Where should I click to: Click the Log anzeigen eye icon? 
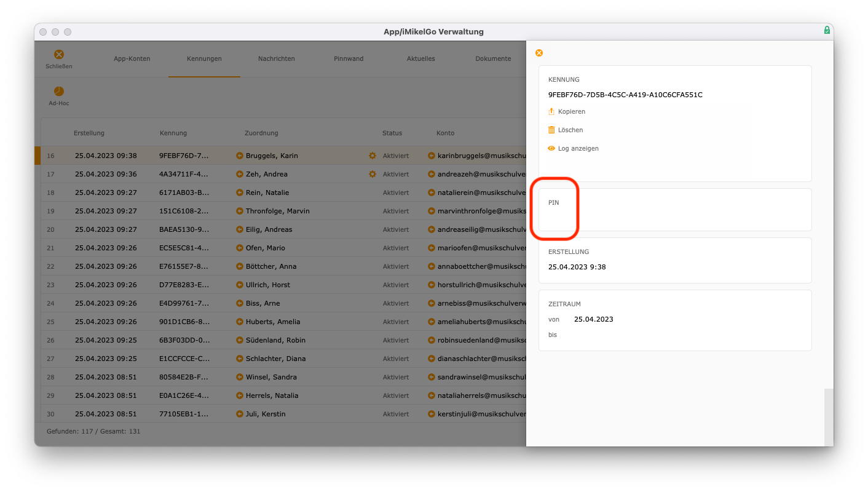coord(551,148)
